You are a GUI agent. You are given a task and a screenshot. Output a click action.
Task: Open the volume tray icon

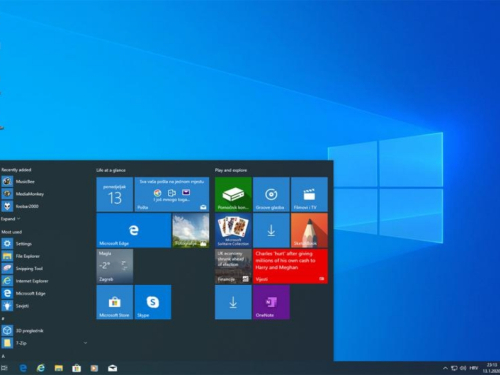pyautogui.click(x=463, y=368)
